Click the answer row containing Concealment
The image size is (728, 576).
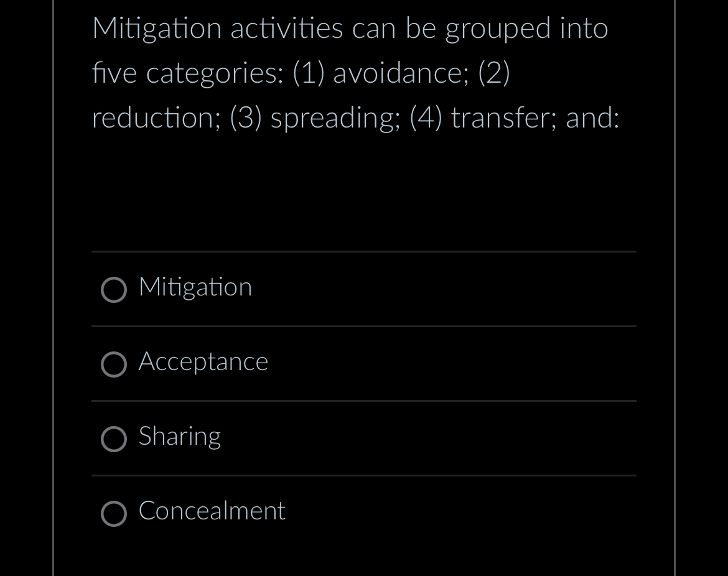[x=364, y=513]
